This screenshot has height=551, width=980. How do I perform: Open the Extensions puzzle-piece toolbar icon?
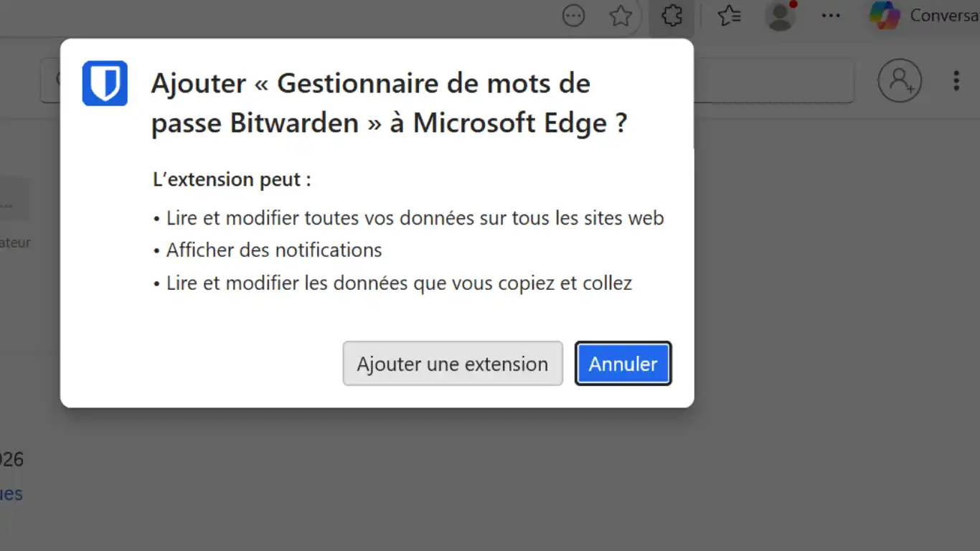(672, 16)
